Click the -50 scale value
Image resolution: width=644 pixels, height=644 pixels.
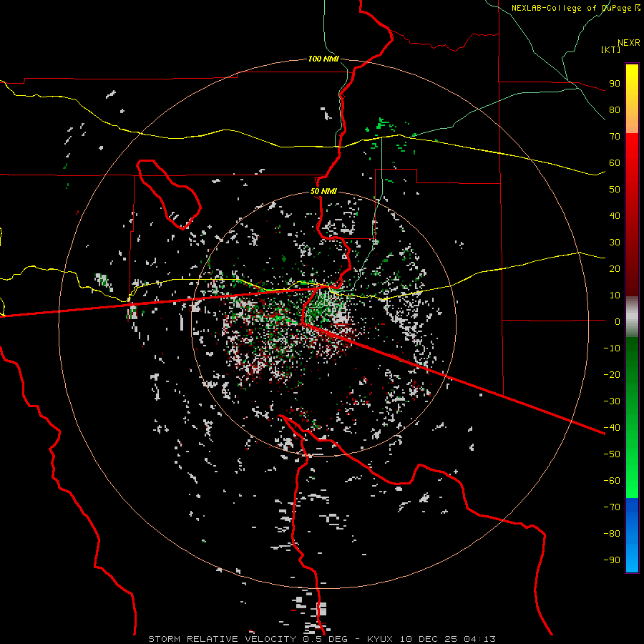[x=612, y=454]
